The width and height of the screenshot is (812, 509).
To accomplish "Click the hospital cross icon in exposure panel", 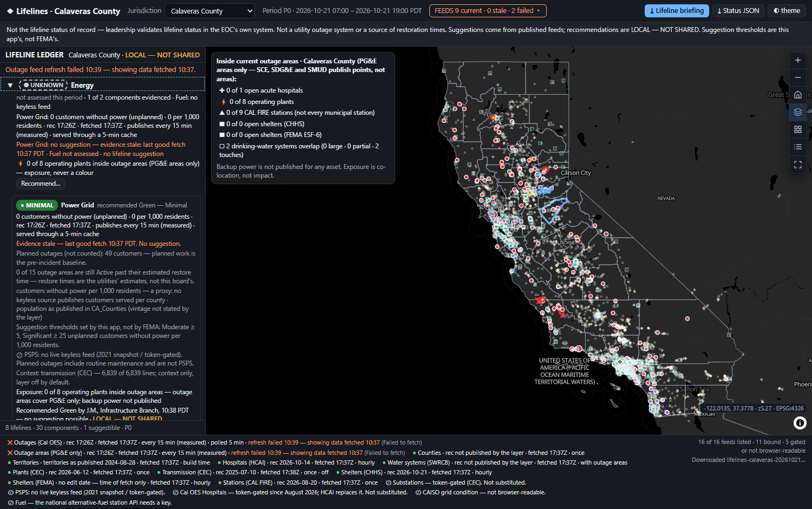I will 221,90.
